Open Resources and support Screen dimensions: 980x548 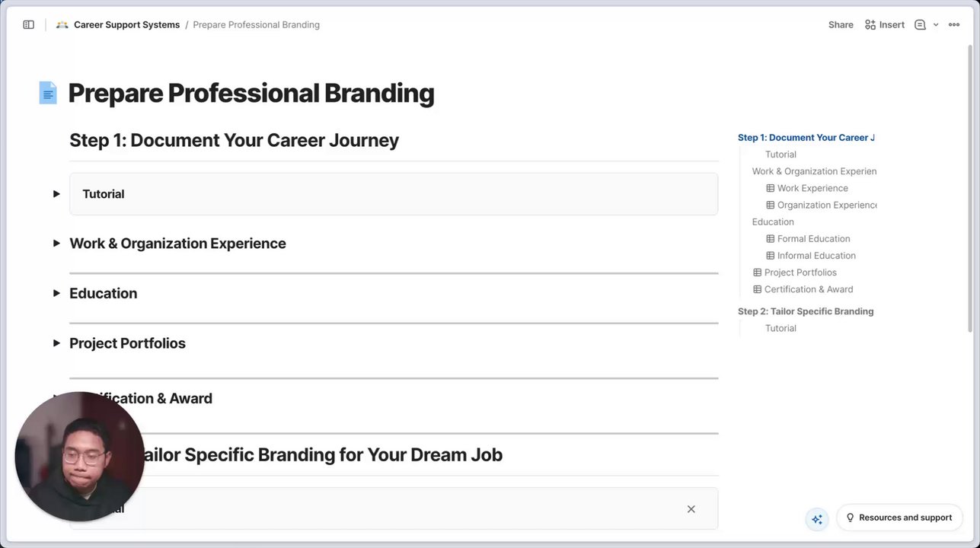click(899, 518)
